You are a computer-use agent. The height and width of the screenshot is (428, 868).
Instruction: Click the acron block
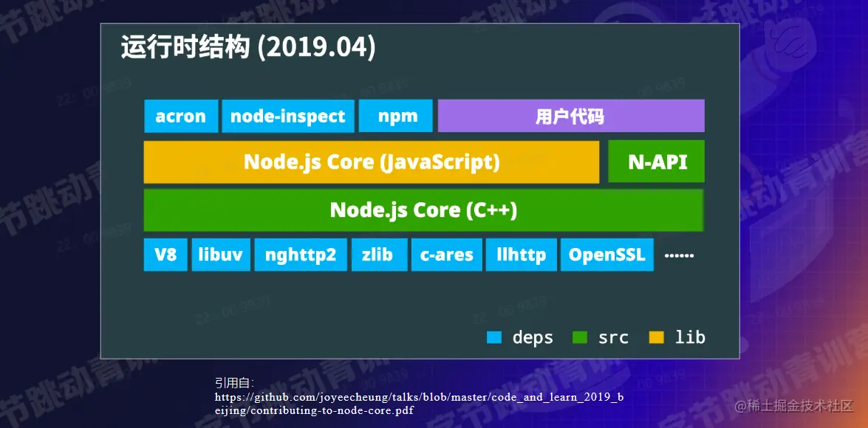pos(181,116)
